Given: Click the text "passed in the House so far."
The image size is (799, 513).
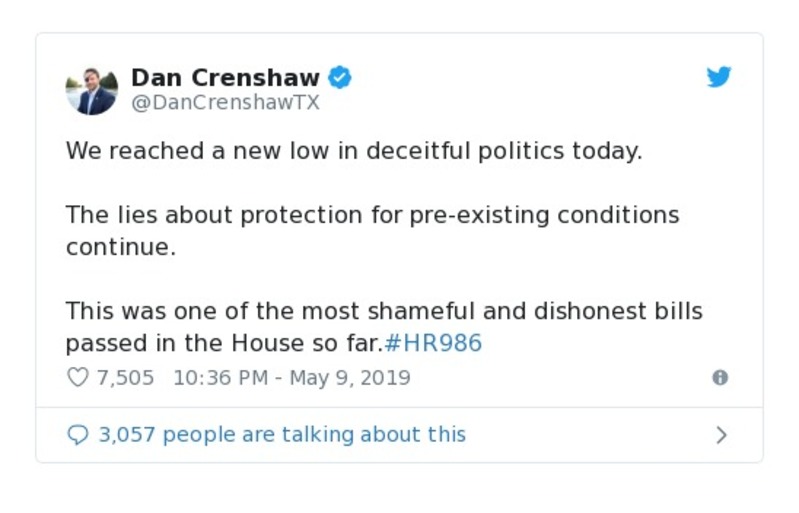Looking at the screenshot, I should point(224,344).
